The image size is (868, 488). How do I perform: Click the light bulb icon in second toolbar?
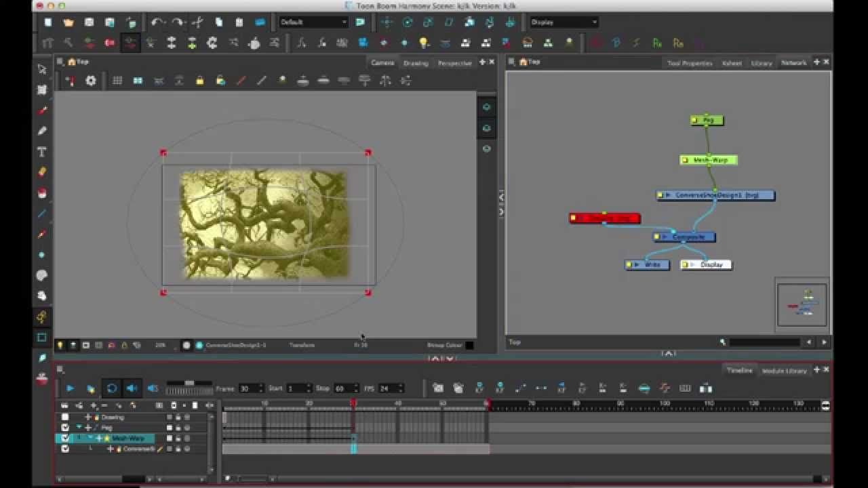(424, 43)
